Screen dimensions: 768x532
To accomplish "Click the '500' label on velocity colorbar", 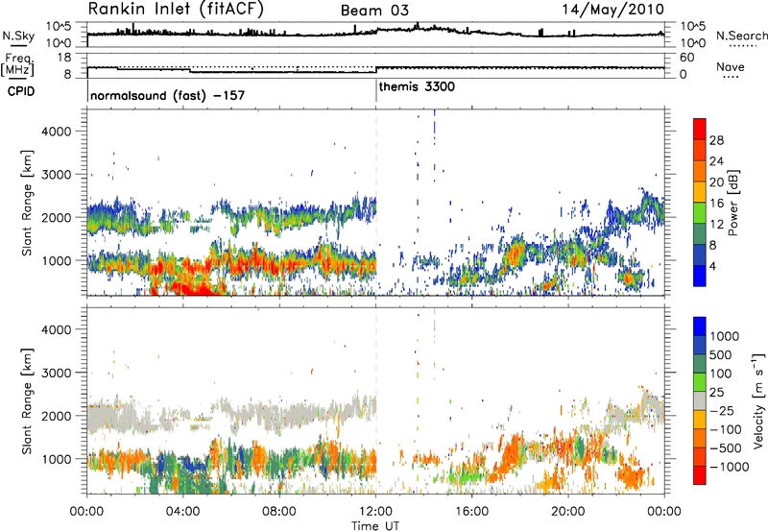I will (x=720, y=354).
